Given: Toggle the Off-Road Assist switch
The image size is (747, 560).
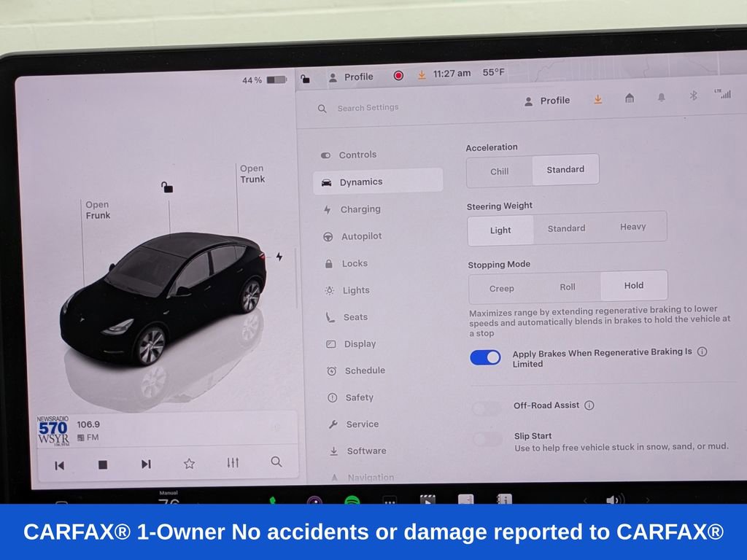Looking at the screenshot, I should point(487,408).
